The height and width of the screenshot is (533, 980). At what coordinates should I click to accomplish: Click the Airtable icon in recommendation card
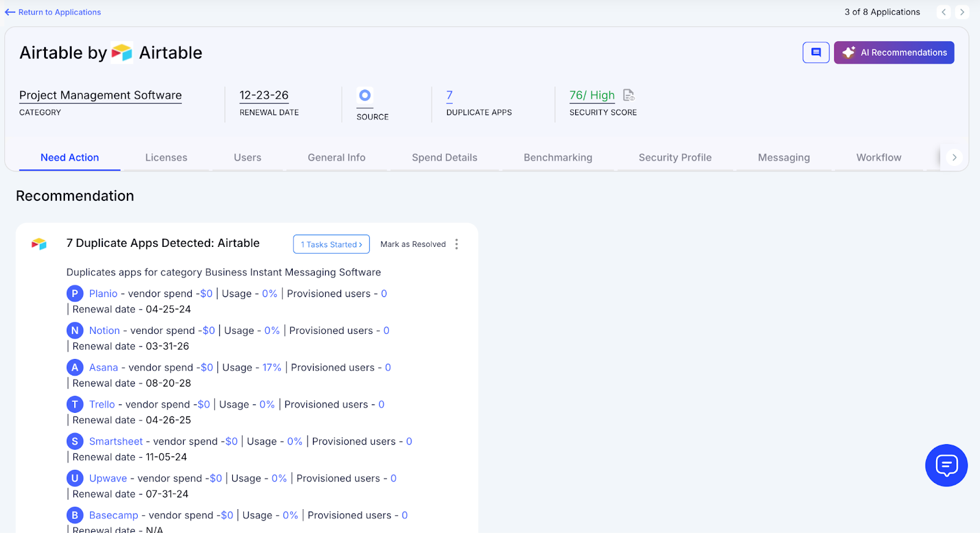tap(39, 244)
